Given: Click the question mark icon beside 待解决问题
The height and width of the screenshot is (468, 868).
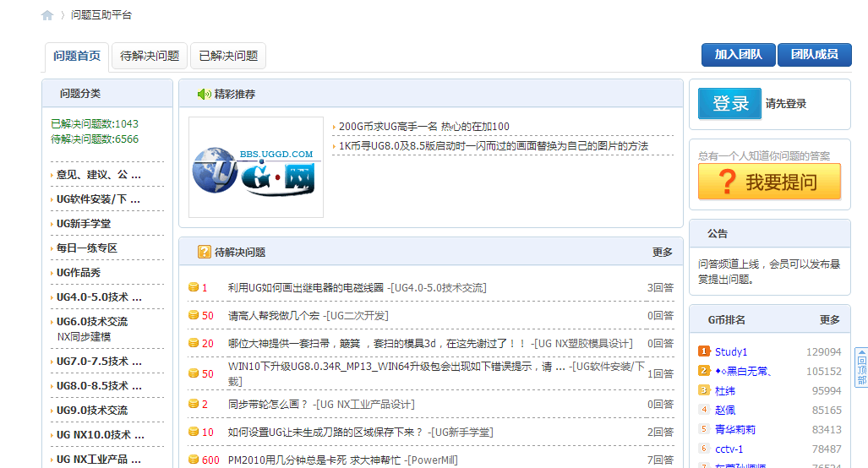Looking at the screenshot, I should coord(205,253).
